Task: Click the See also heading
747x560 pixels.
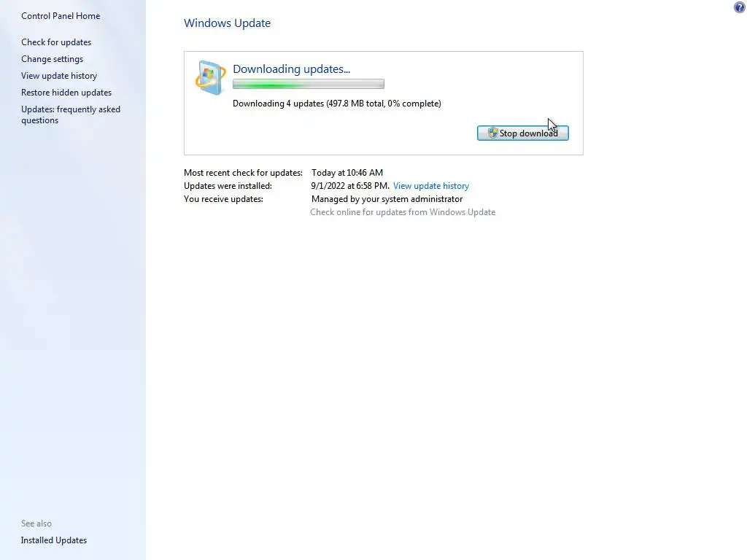Action: tap(36, 524)
